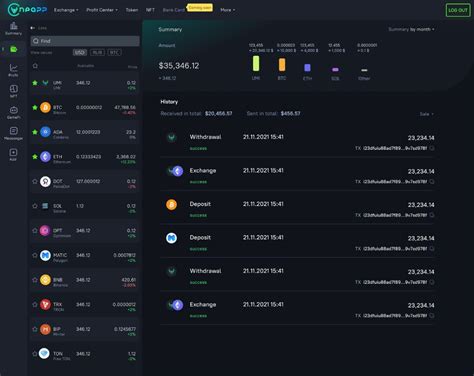Switch view values to USD
Screen dimensions: 474x376
tap(80, 52)
